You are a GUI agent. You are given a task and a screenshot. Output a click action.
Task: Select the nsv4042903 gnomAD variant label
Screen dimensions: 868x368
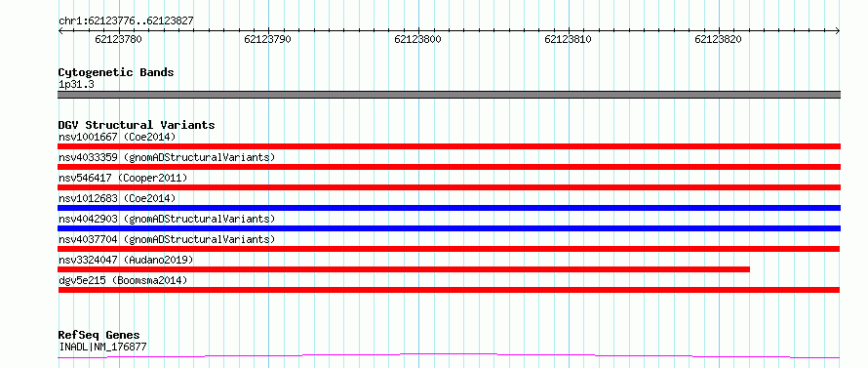click(x=167, y=219)
